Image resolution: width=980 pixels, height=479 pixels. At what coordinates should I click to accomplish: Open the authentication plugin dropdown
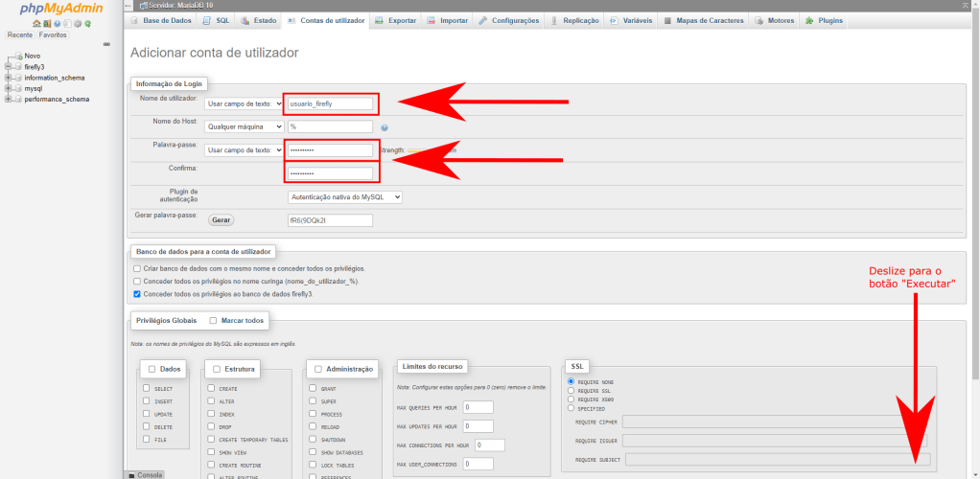(x=344, y=196)
